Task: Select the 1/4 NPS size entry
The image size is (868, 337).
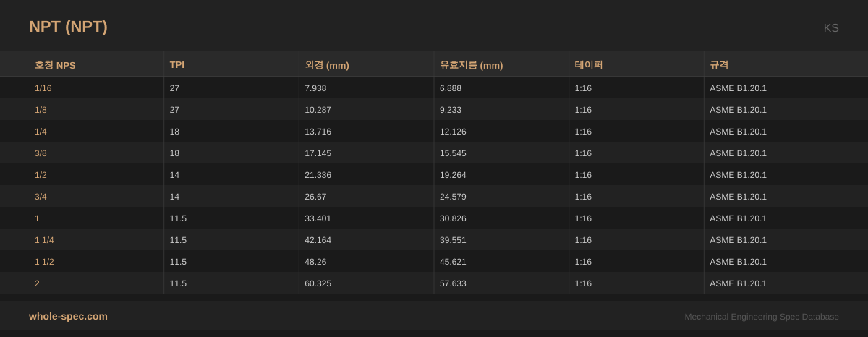Action: tap(41, 132)
